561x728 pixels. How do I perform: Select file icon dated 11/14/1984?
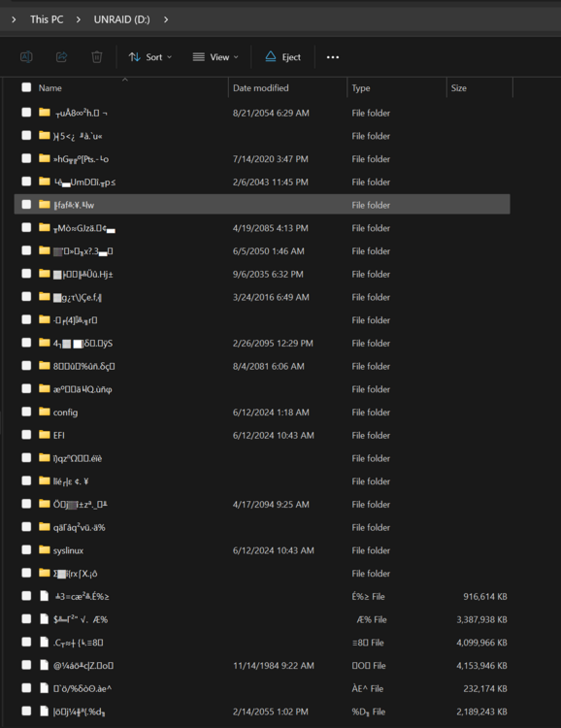point(44,665)
